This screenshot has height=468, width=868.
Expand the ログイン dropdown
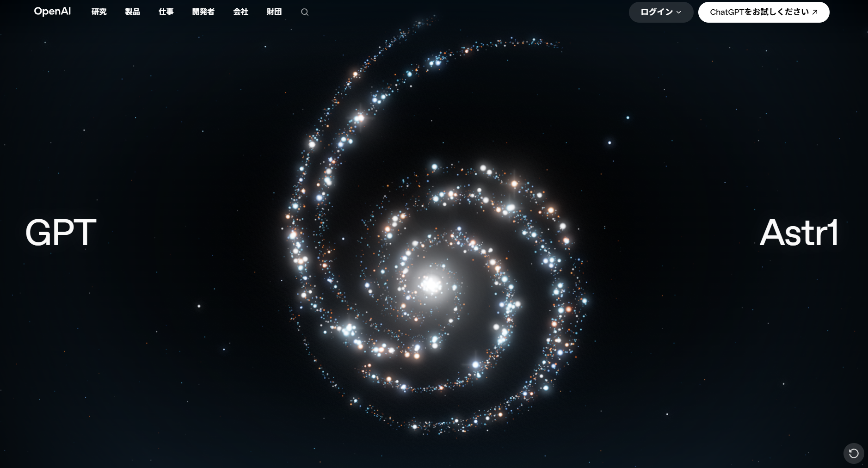[x=661, y=12]
